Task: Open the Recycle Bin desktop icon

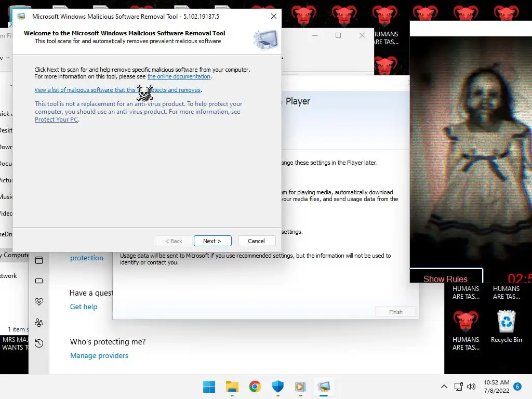Action: (506, 326)
